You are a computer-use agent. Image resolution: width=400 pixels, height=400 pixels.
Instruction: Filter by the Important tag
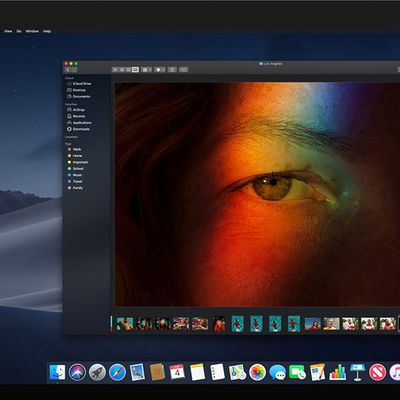78,162
